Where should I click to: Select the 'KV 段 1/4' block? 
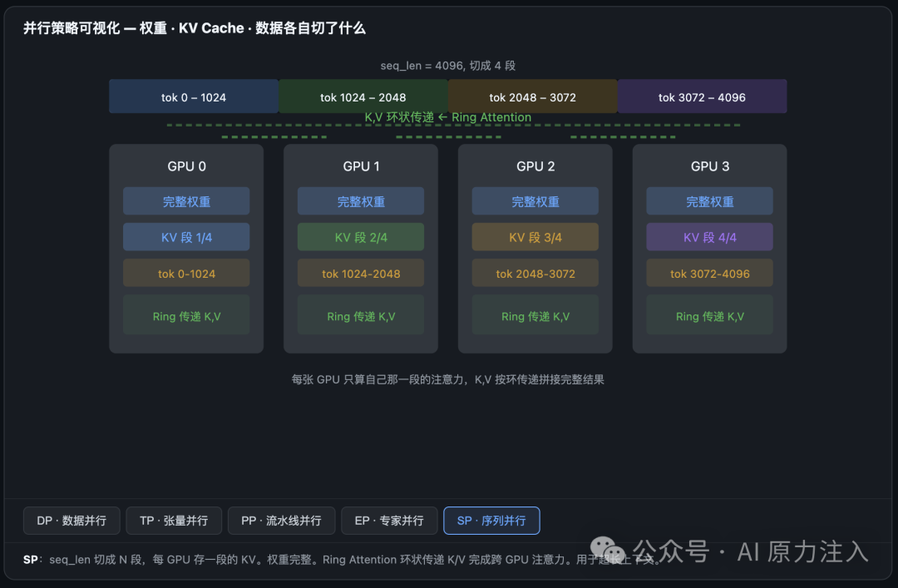pyautogui.click(x=187, y=237)
